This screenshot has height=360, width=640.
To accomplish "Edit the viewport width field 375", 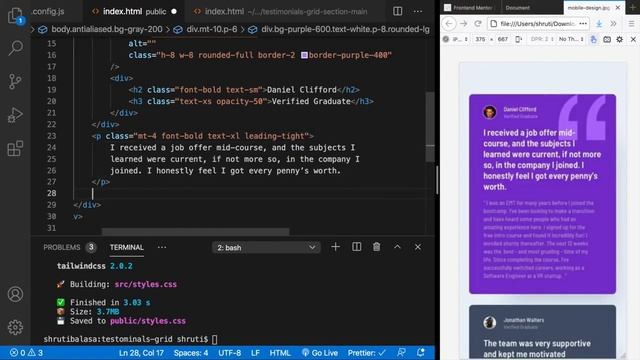I will pos(480,39).
